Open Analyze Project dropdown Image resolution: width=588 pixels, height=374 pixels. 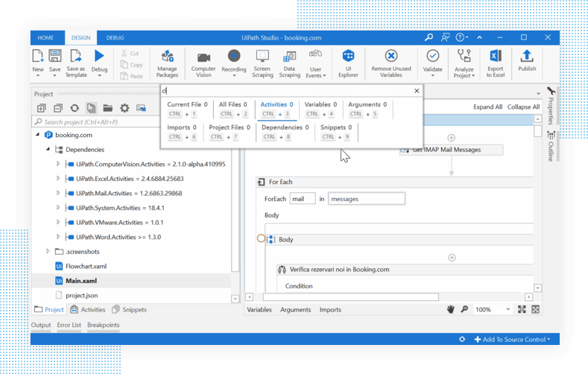[464, 64]
